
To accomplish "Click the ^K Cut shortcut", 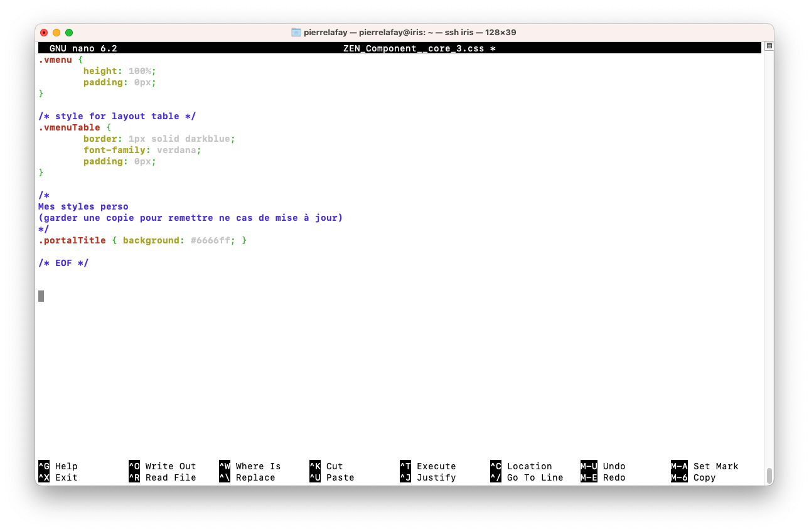I will pos(326,466).
